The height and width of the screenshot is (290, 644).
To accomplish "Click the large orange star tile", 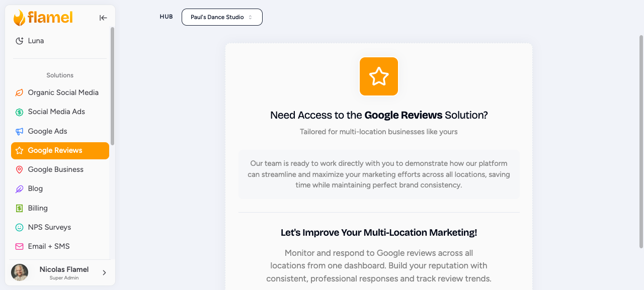I will click(x=379, y=76).
